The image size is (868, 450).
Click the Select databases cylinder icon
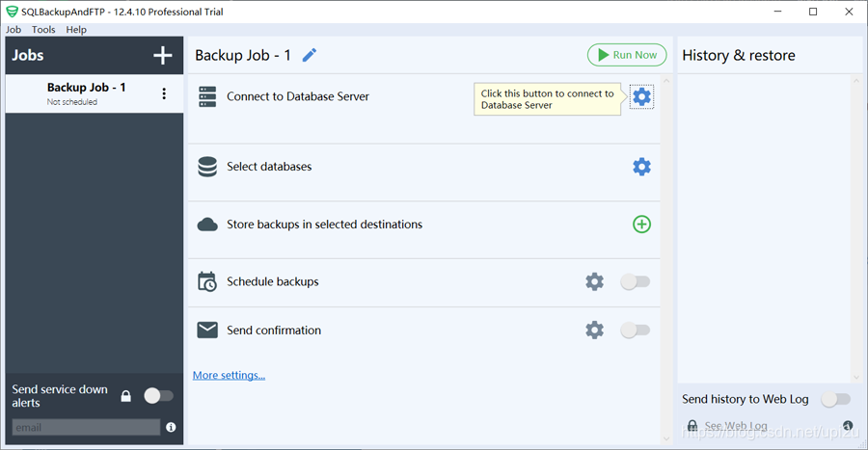tap(207, 167)
